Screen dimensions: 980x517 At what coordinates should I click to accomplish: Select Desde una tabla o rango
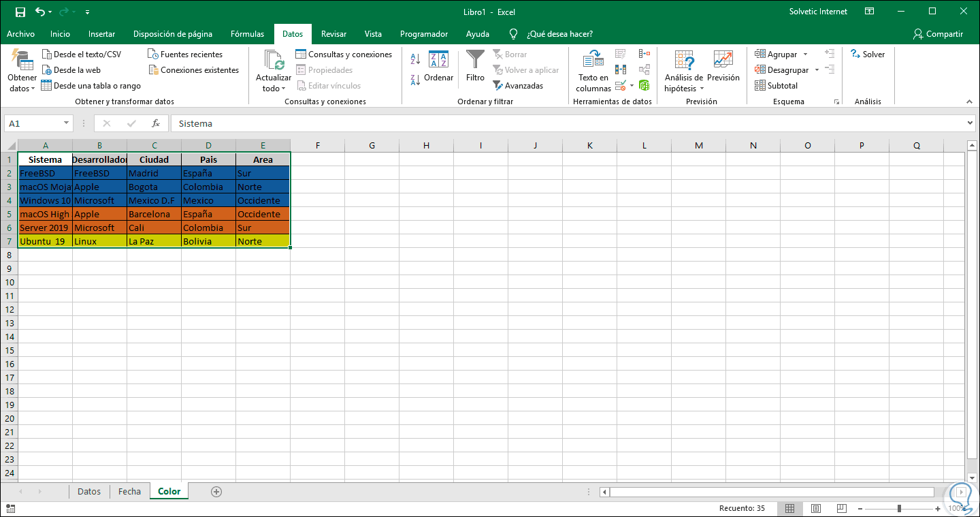click(91, 86)
